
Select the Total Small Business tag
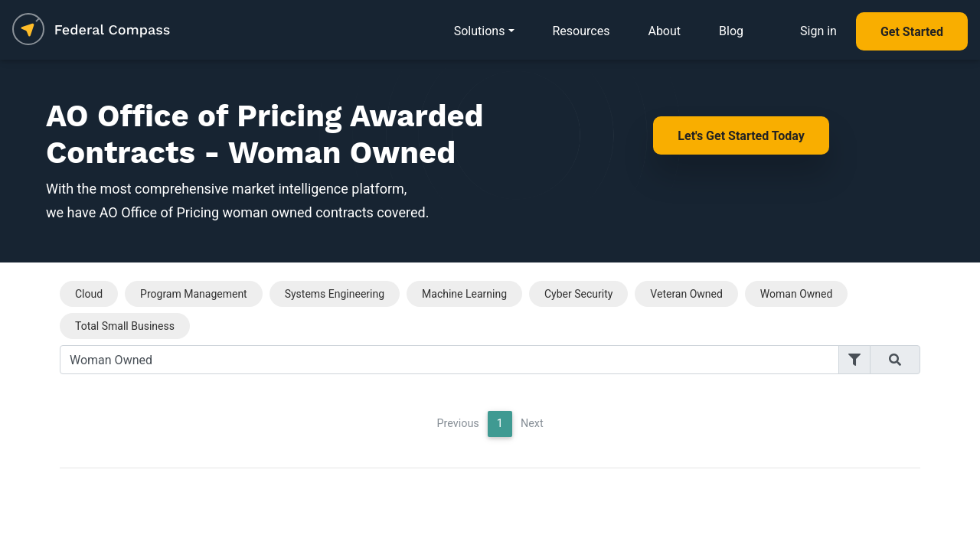tap(125, 326)
